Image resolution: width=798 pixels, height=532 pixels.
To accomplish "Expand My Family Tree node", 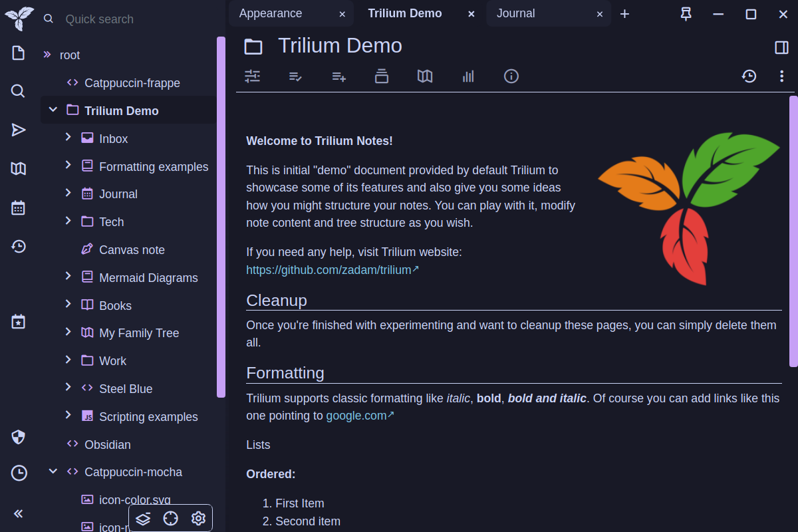I will 68,332.
